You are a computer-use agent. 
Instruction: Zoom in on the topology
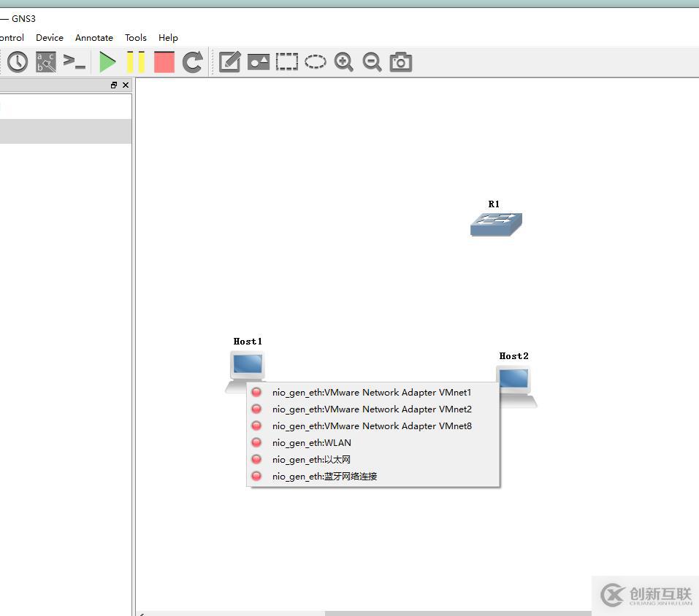pyautogui.click(x=344, y=62)
